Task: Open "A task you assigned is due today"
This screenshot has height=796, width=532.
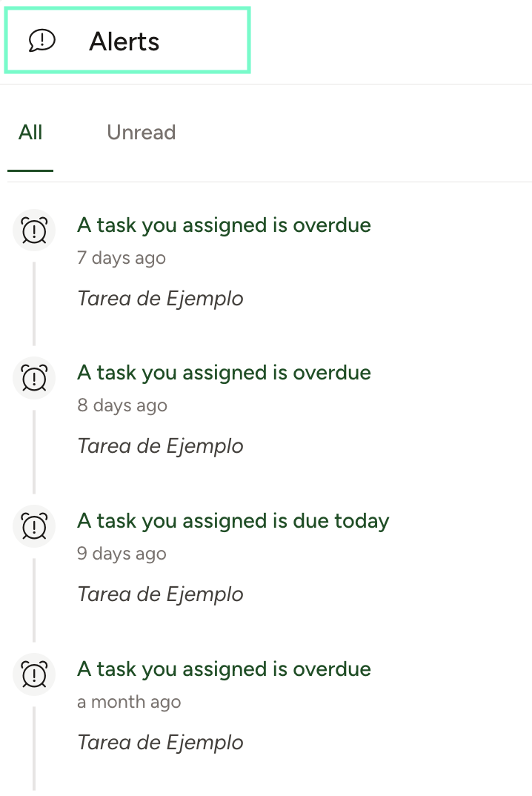Action: pos(233,520)
